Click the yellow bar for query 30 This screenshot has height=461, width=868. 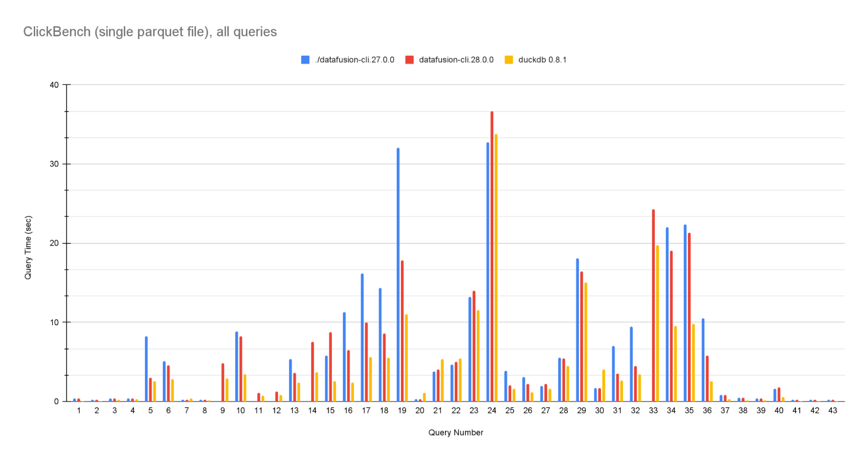pyautogui.click(x=604, y=385)
